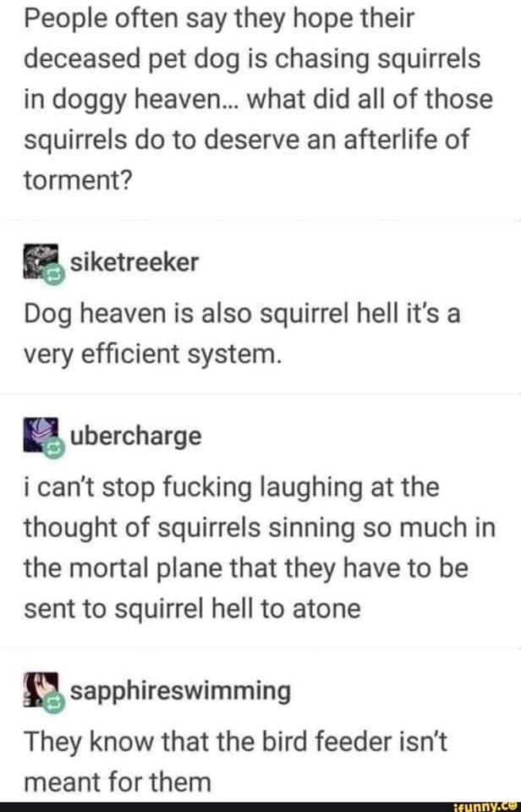This screenshot has height=812, width=521.
Task: Click the sapphireswimming username
Action: (x=180, y=692)
